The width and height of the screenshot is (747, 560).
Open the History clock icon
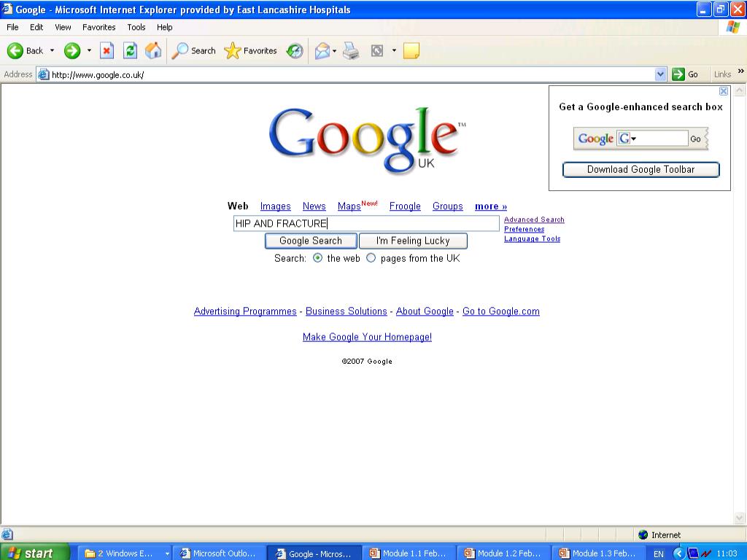click(295, 50)
